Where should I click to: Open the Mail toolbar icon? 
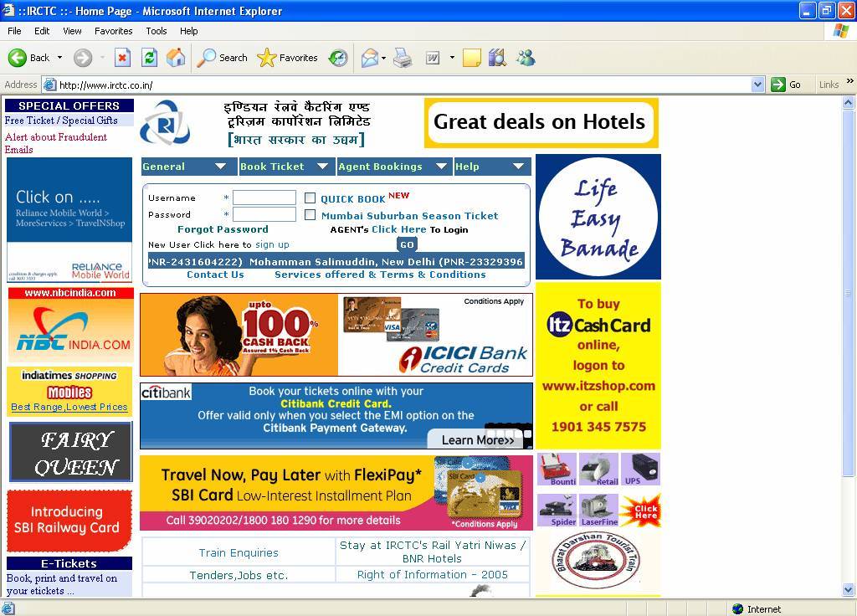pyautogui.click(x=369, y=58)
